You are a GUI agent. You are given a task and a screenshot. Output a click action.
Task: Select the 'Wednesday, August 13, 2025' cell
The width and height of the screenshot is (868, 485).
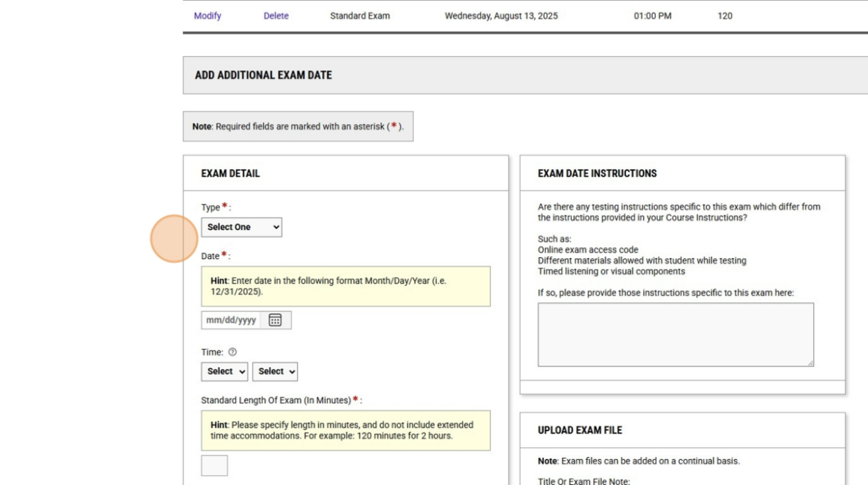[502, 16]
